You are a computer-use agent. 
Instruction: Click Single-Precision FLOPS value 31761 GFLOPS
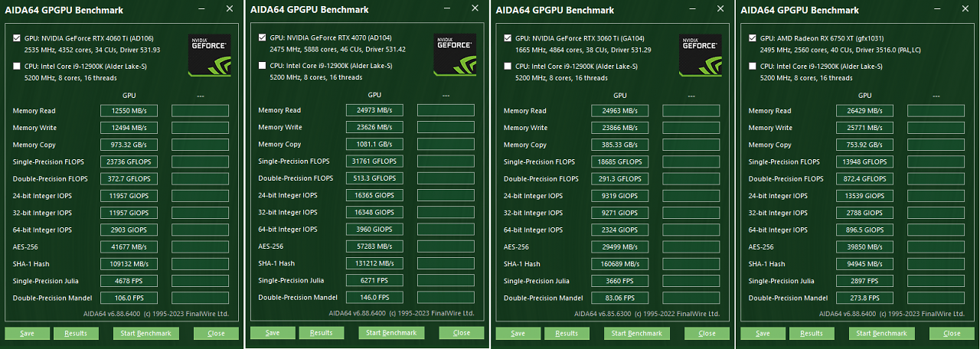click(374, 161)
